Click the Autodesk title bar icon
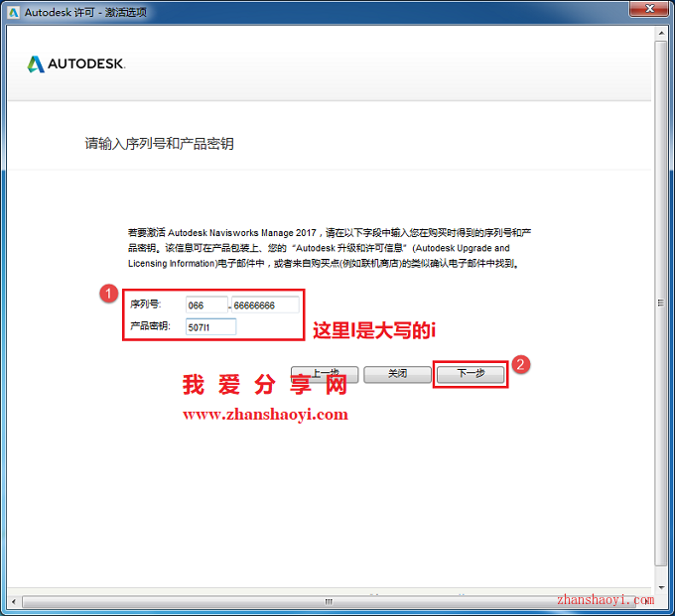675x616 pixels. click(14, 12)
